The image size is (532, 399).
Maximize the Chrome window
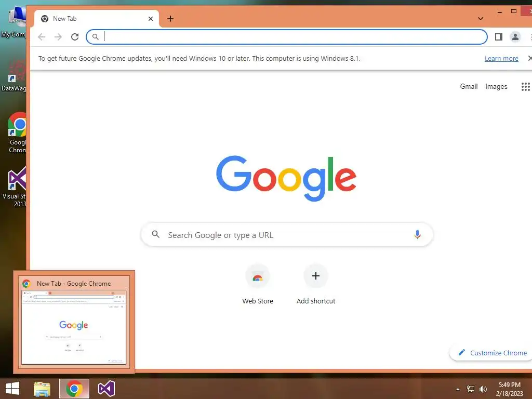(x=514, y=11)
